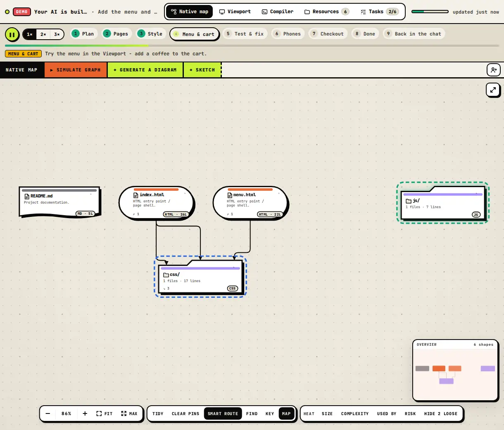
Task: Select the Native map tab
Action: coord(190,12)
